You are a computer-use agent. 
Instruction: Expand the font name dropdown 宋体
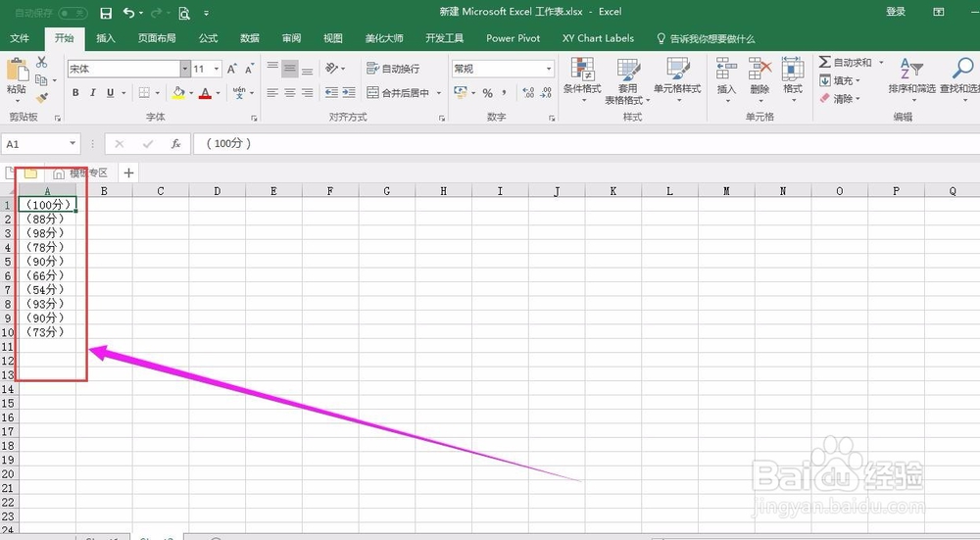[x=185, y=69]
